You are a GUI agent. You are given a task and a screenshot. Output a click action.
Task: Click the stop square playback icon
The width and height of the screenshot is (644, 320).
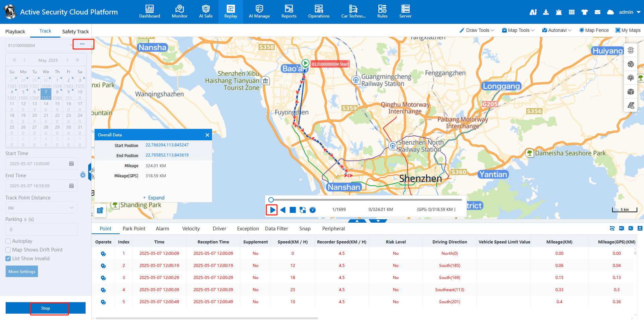coord(292,210)
